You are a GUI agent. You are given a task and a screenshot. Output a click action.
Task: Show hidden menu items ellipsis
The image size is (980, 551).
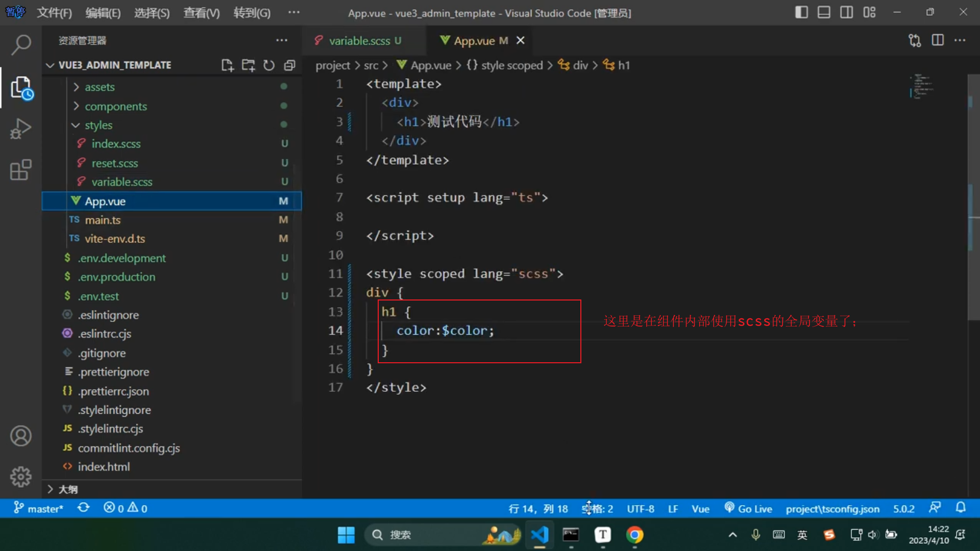tap(294, 12)
